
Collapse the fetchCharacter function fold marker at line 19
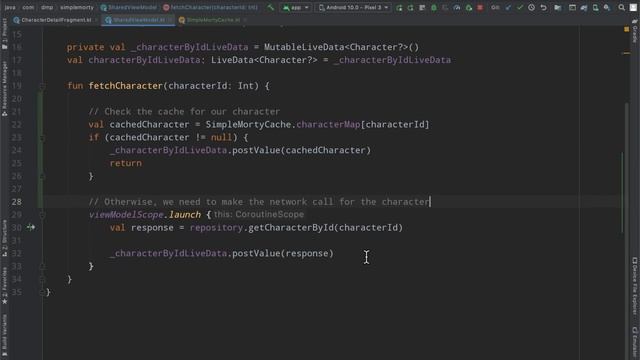click(42, 86)
